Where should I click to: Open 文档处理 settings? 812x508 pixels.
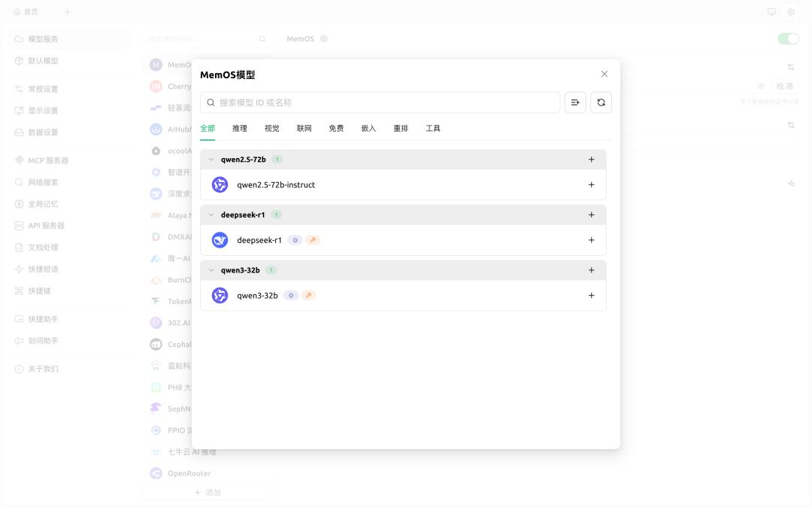point(70,248)
